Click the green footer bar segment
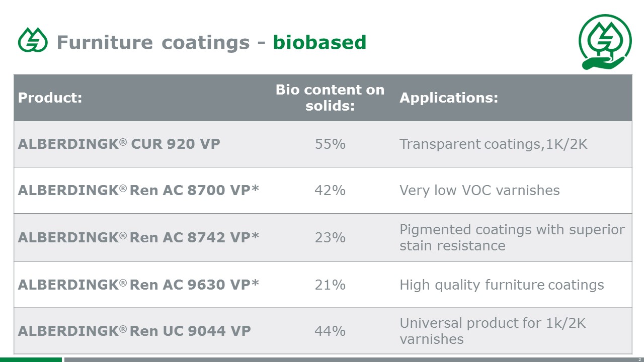The height and width of the screenshot is (362, 644). point(31,359)
